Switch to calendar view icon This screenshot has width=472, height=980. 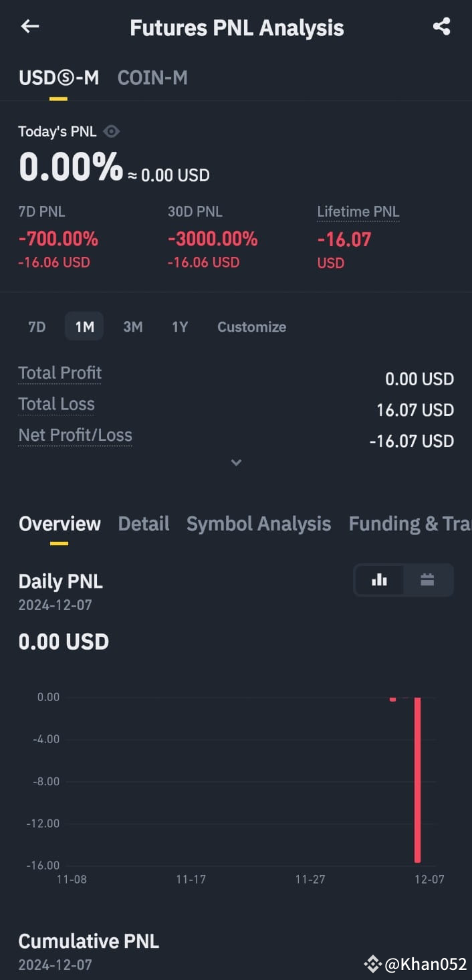click(x=428, y=580)
